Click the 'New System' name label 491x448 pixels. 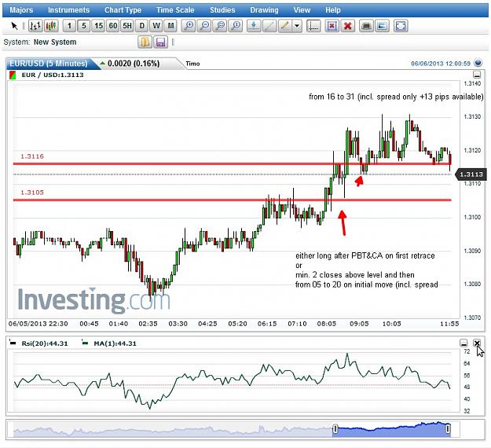(x=55, y=42)
